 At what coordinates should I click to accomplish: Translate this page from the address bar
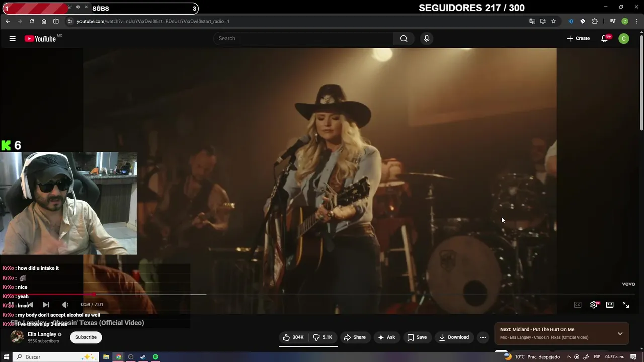532,21
